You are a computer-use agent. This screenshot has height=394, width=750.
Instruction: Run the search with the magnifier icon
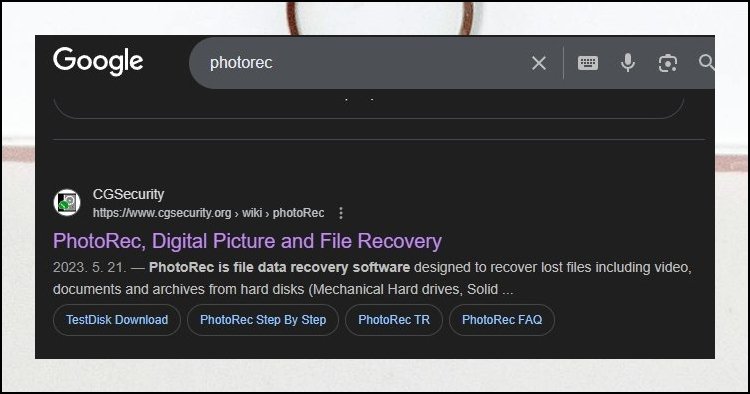706,63
